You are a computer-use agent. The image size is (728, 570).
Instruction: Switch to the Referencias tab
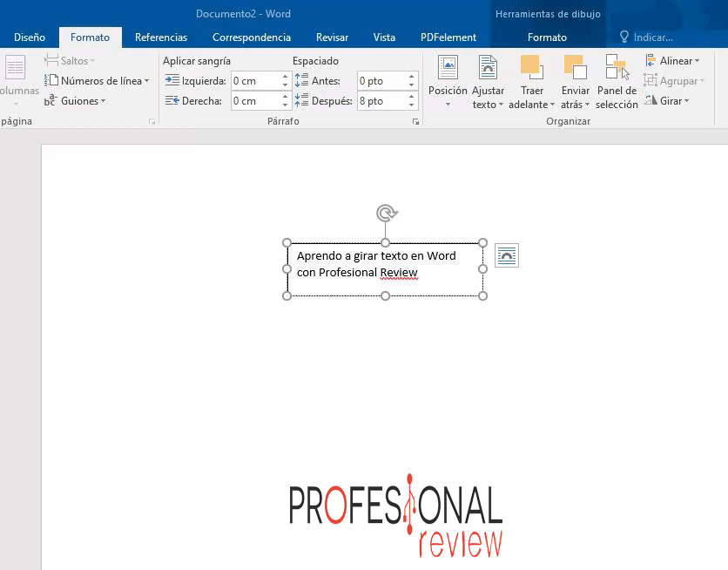161,37
